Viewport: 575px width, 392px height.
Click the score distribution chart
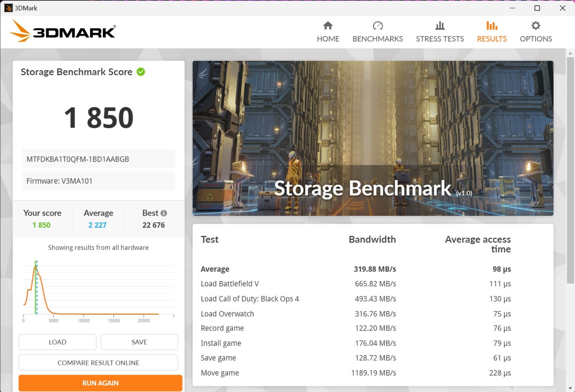point(99,291)
